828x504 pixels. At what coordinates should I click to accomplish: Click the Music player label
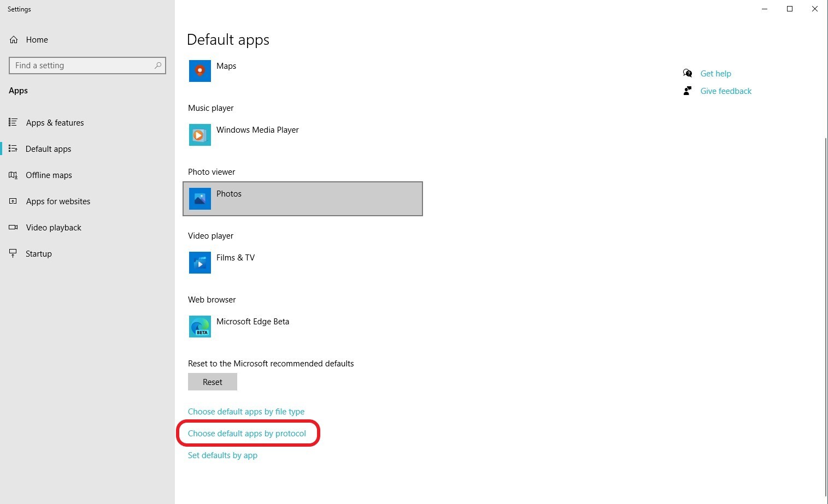pyautogui.click(x=211, y=108)
